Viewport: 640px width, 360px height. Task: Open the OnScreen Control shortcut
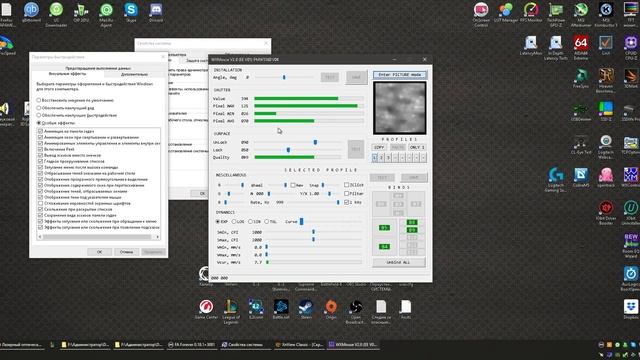(x=481, y=13)
